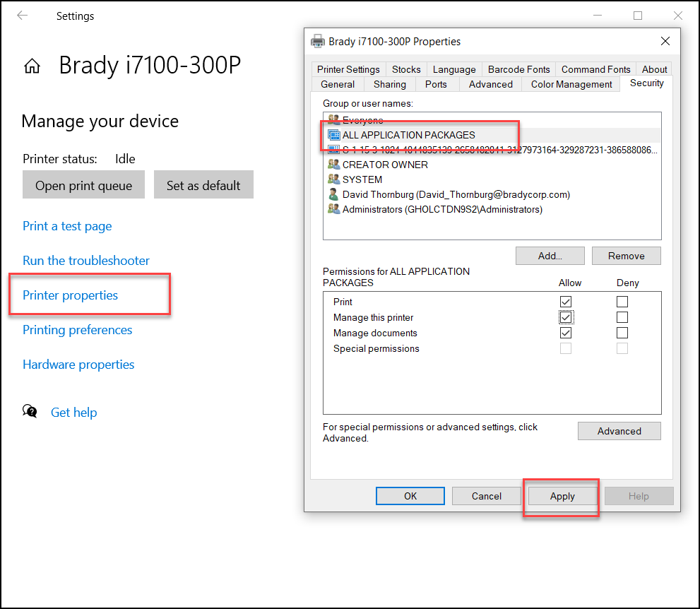Toggle Allow checkbox for Manage this printer
This screenshot has height=609, width=700.
(x=566, y=317)
